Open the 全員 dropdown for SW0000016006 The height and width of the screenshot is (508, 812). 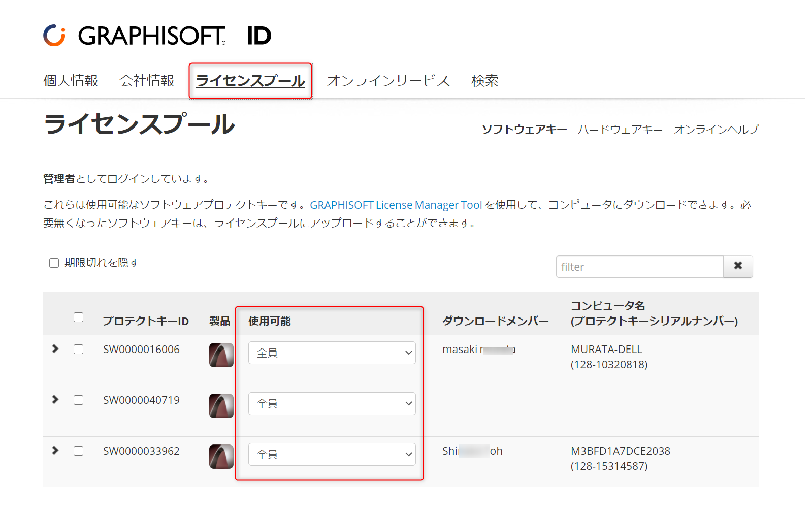click(332, 353)
